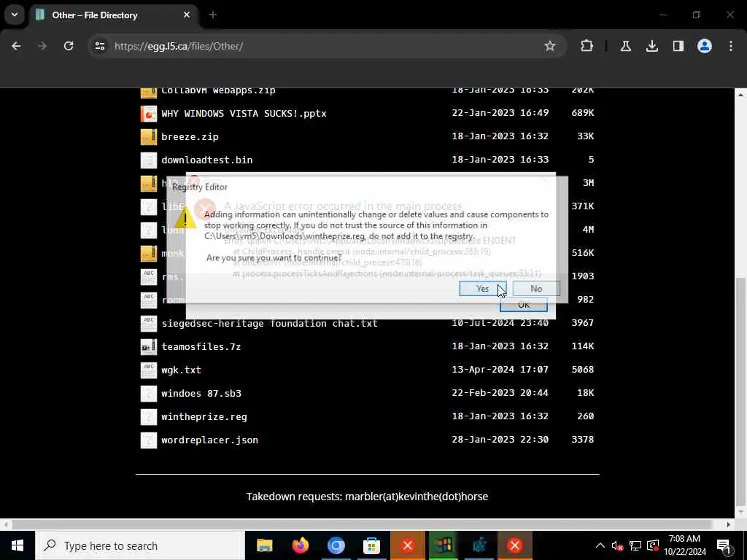Go back to previous page in browser
This screenshot has width=747, height=560.
pyautogui.click(x=16, y=46)
